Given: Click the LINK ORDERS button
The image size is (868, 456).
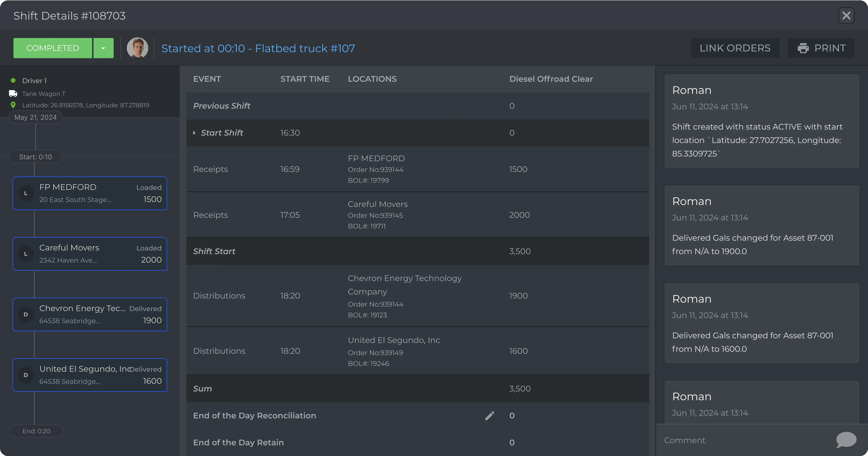Looking at the screenshot, I should click(735, 48).
